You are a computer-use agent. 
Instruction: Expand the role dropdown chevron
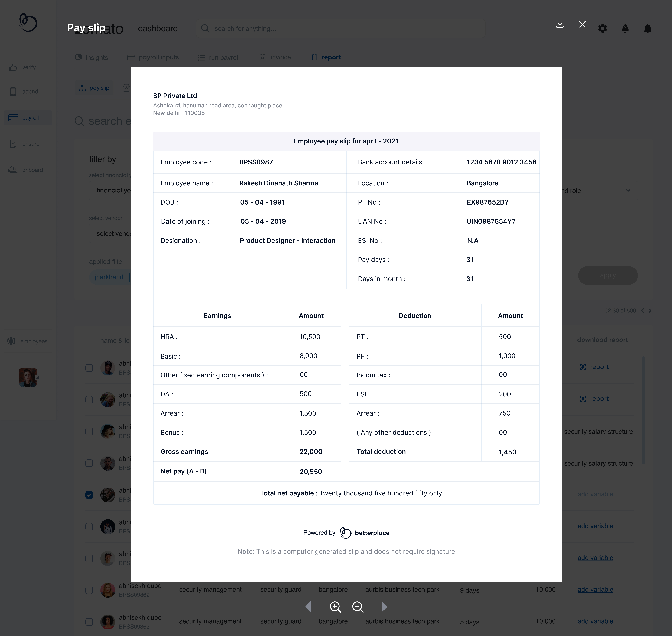[x=628, y=191]
